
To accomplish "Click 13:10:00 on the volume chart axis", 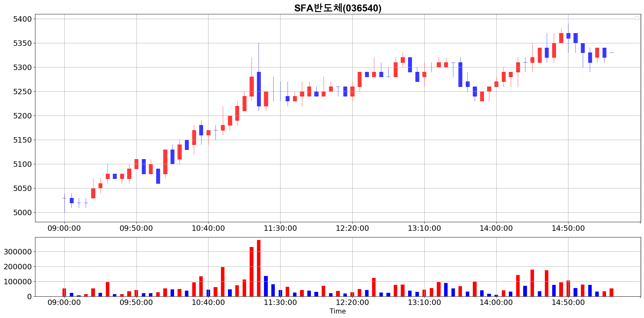I will (424, 302).
